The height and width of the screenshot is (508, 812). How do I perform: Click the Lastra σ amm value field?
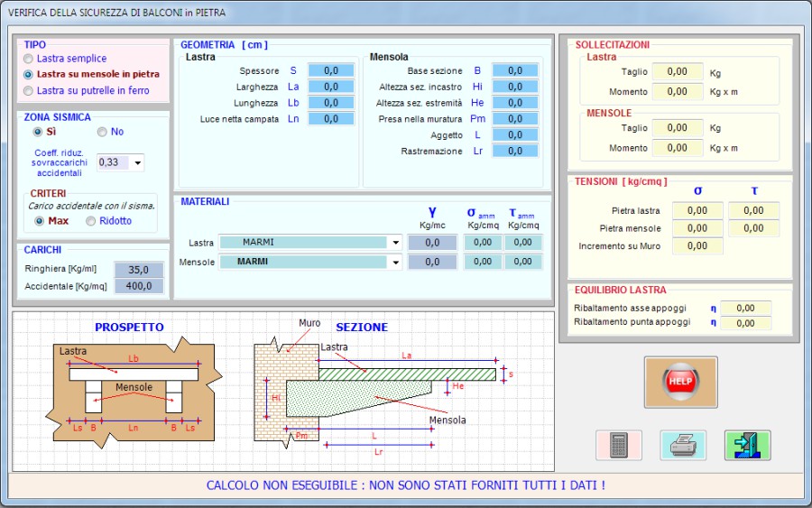point(483,243)
